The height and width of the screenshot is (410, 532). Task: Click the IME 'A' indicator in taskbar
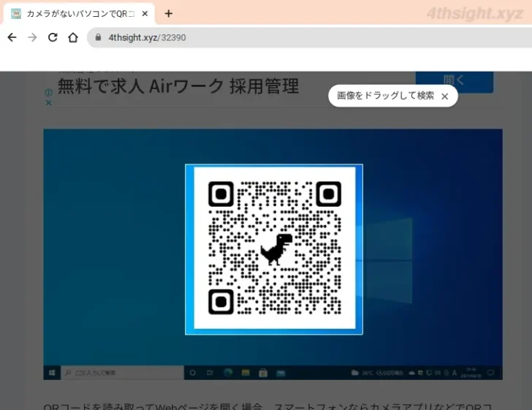(x=455, y=373)
